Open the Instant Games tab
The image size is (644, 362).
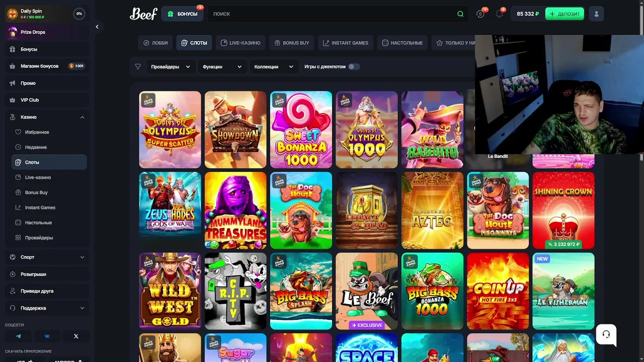click(346, 43)
